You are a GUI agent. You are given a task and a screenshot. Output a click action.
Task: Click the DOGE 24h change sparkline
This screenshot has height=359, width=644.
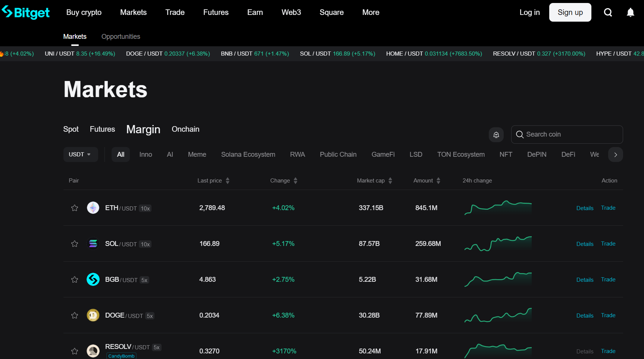(498, 315)
